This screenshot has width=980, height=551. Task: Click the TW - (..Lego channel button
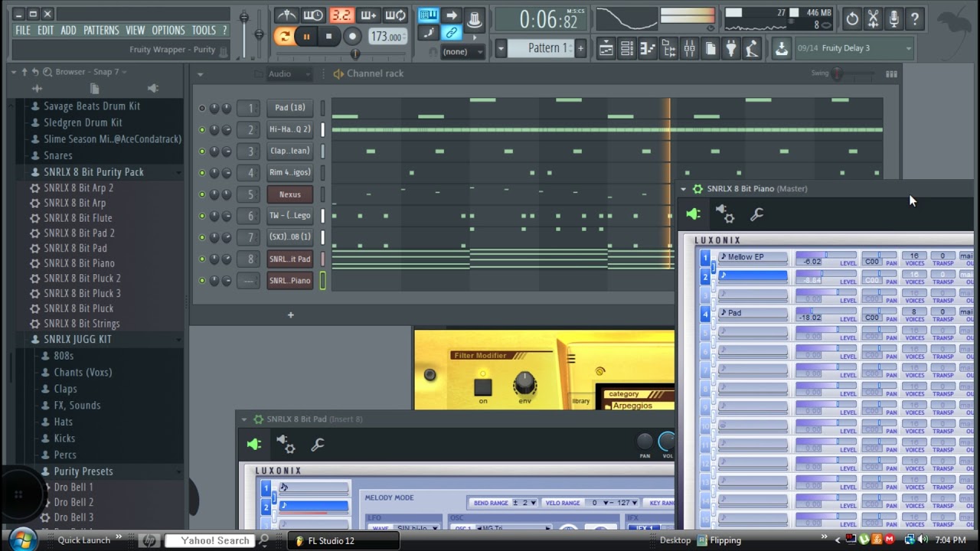click(x=290, y=216)
